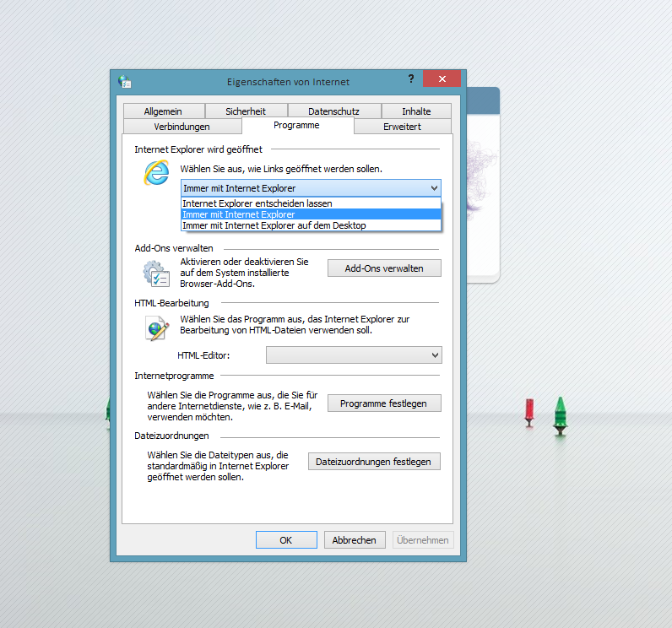Click the question mark help button

tap(411, 78)
